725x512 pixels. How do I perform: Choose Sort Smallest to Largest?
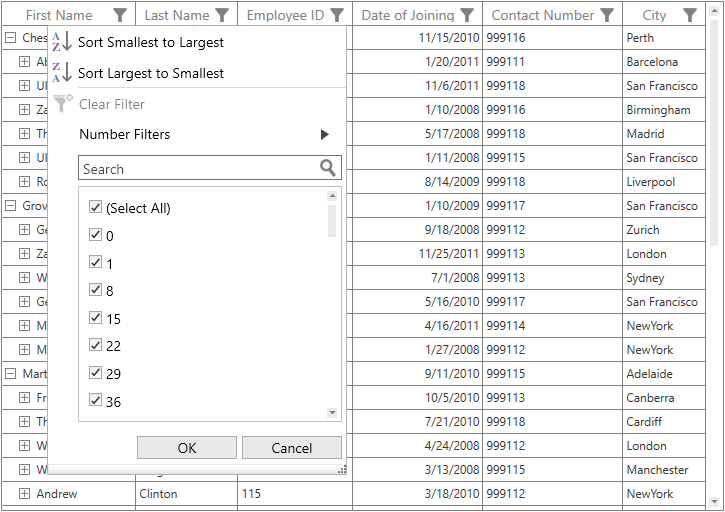[151, 43]
